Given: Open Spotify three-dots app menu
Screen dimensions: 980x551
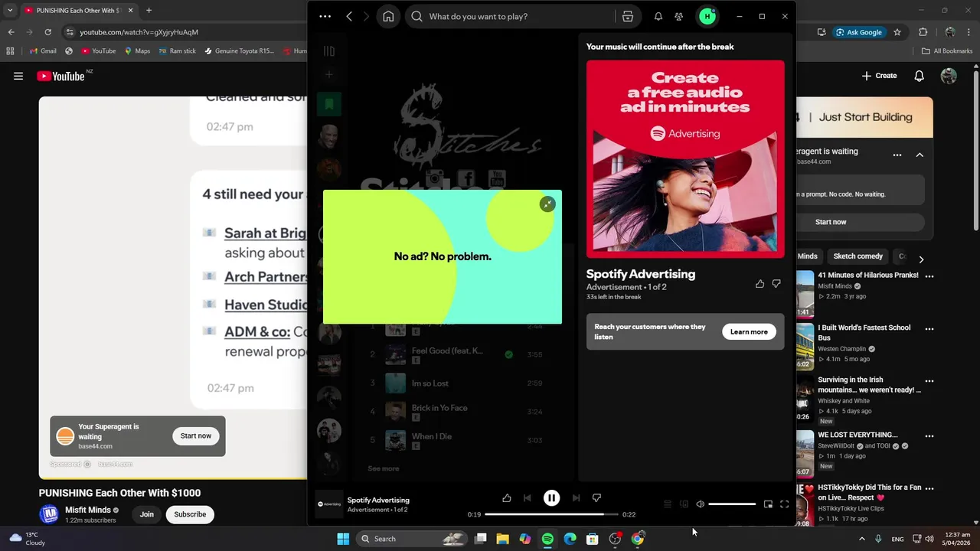Looking at the screenshot, I should coord(325,16).
